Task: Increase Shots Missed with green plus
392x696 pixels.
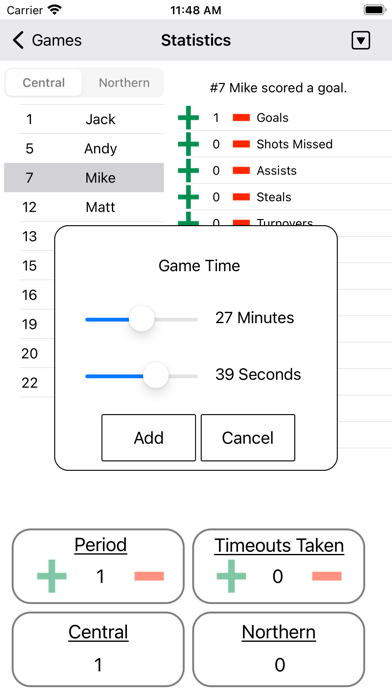Action: [x=188, y=144]
